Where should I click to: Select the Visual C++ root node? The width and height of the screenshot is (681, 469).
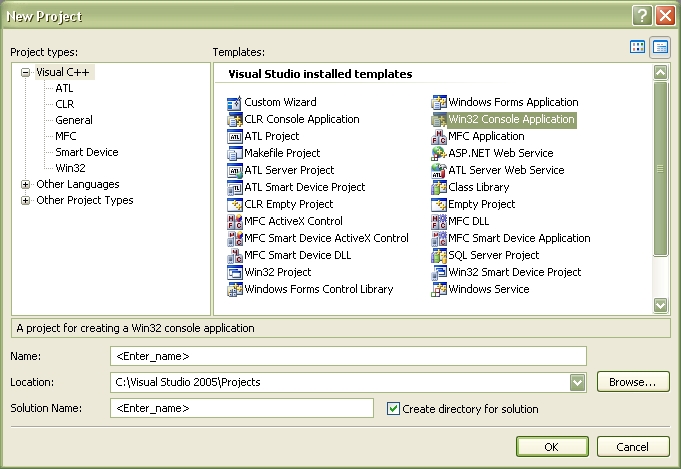pyautogui.click(x=63, y=72)
